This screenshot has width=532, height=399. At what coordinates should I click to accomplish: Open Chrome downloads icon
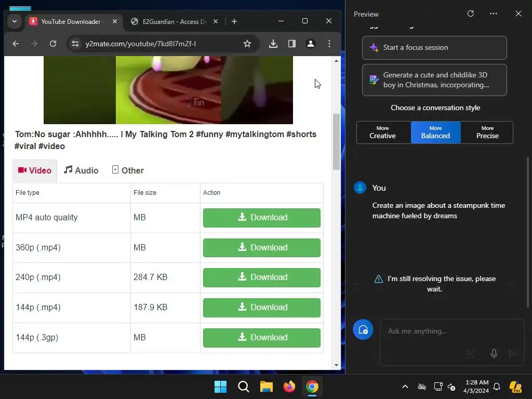pyautogui.click(x=273, y=44)
